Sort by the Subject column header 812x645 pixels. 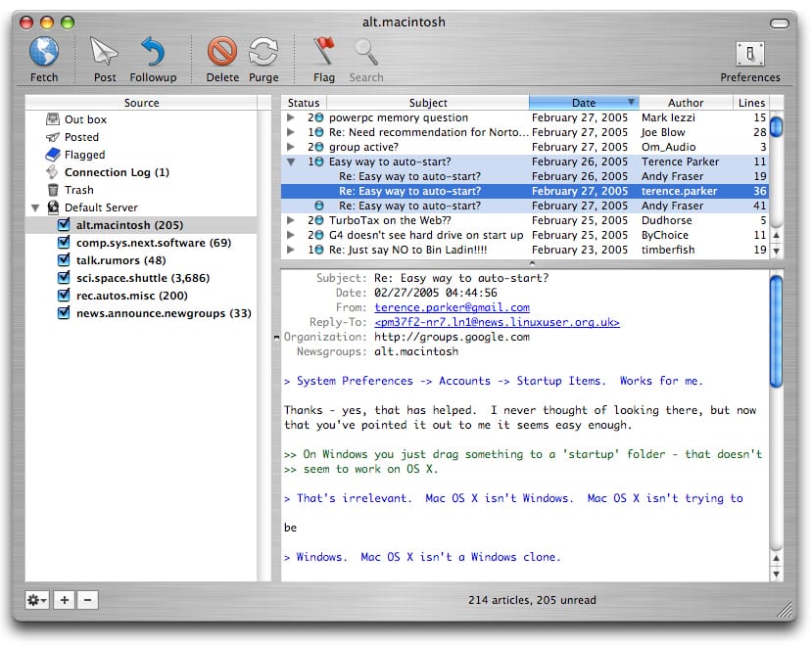(x=428, y=103)
